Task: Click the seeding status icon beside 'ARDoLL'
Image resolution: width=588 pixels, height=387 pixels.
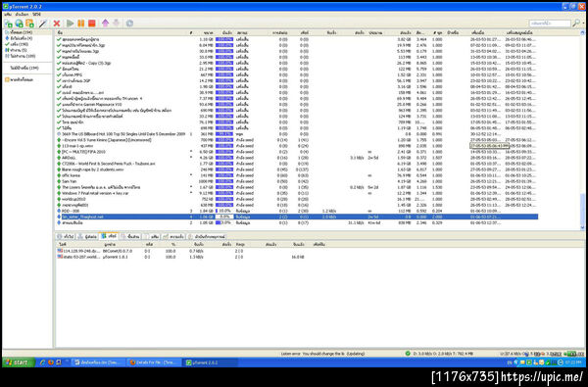Action: (59, 158)
